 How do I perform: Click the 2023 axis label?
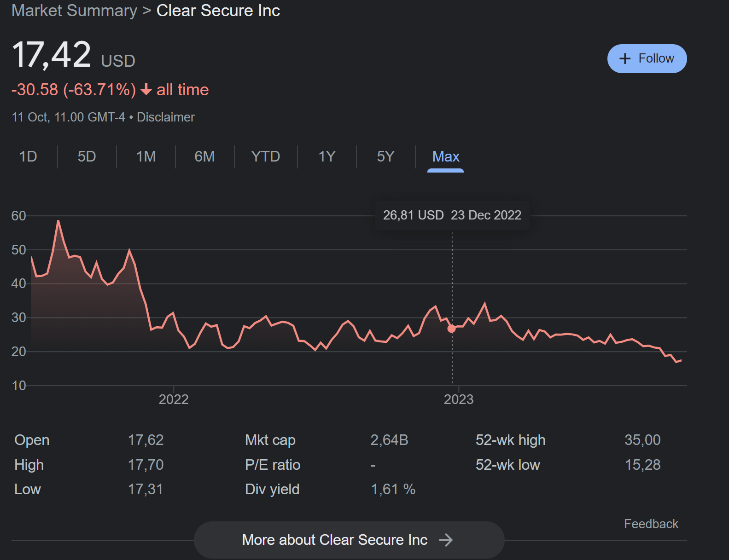(x=459, y=399)
